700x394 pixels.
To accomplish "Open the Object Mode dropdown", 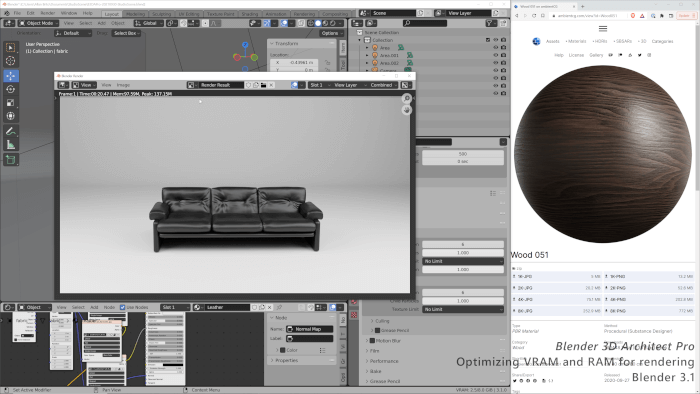I will (38, 23).
